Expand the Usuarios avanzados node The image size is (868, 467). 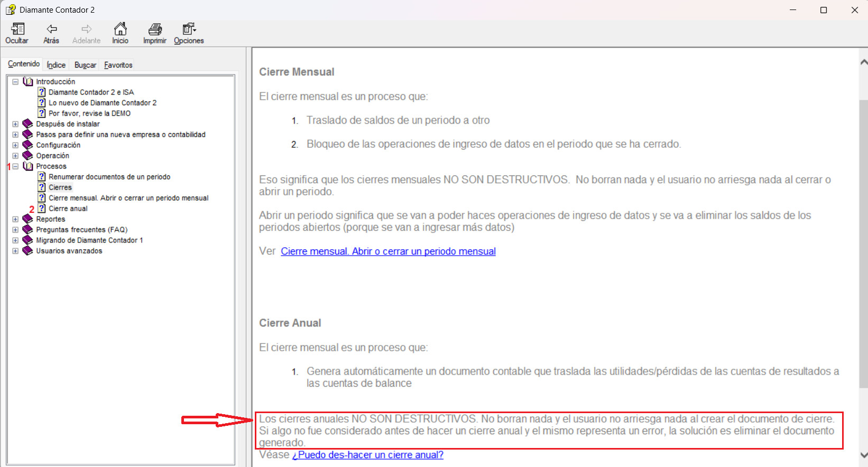[x=15, y=251]
